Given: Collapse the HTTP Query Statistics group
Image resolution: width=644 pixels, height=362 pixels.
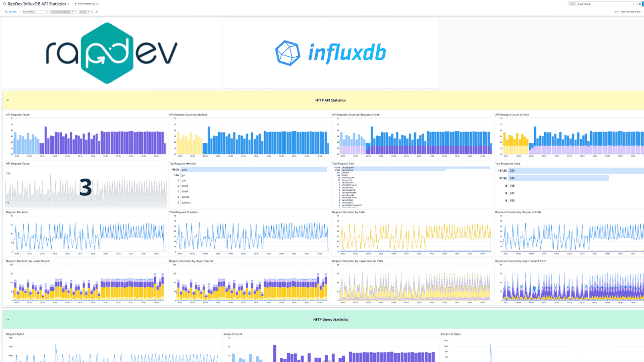Looking at the screenshot, I should click(x=8, y=319).
